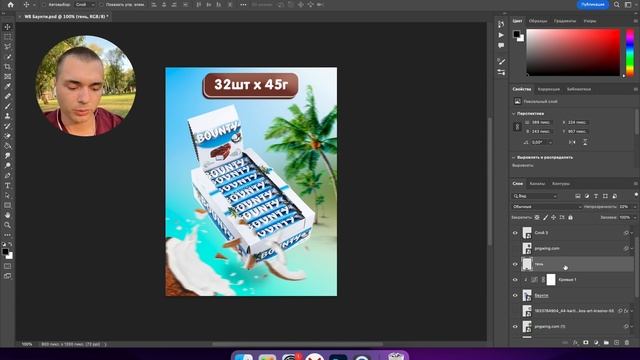Select the Type tool
This screenshot has width=640, height=360.
coord(7,185)
